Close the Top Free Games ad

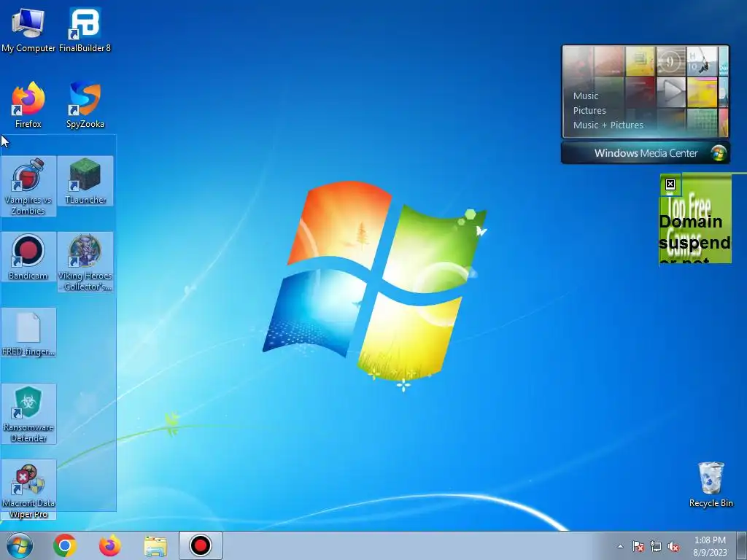pyautogui.click(x=670, y=184)
